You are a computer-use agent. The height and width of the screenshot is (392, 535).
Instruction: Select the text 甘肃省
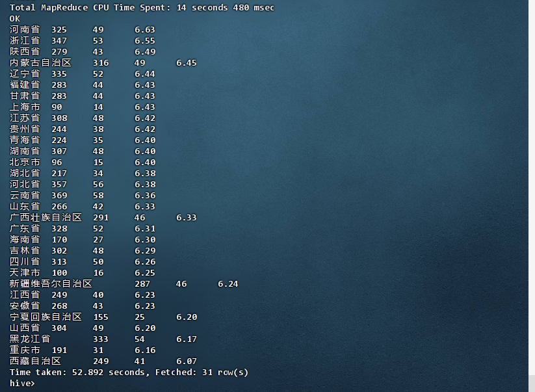point(25,96)
